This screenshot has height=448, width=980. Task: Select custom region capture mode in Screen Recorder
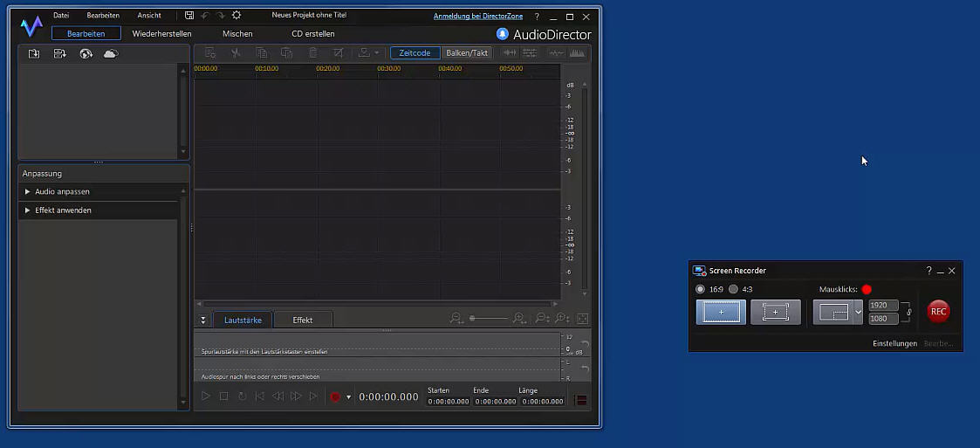[x=776, y=312]
